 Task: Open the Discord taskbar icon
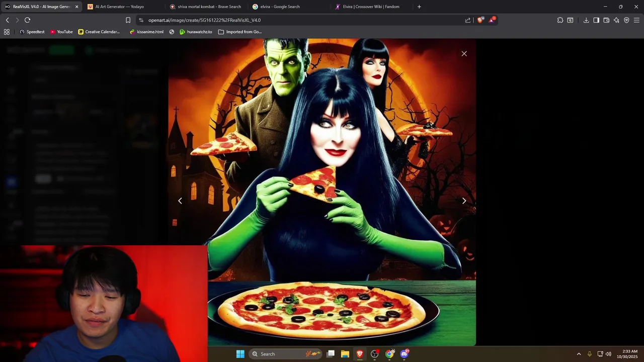pyautogui.click(x=404, y=354)
